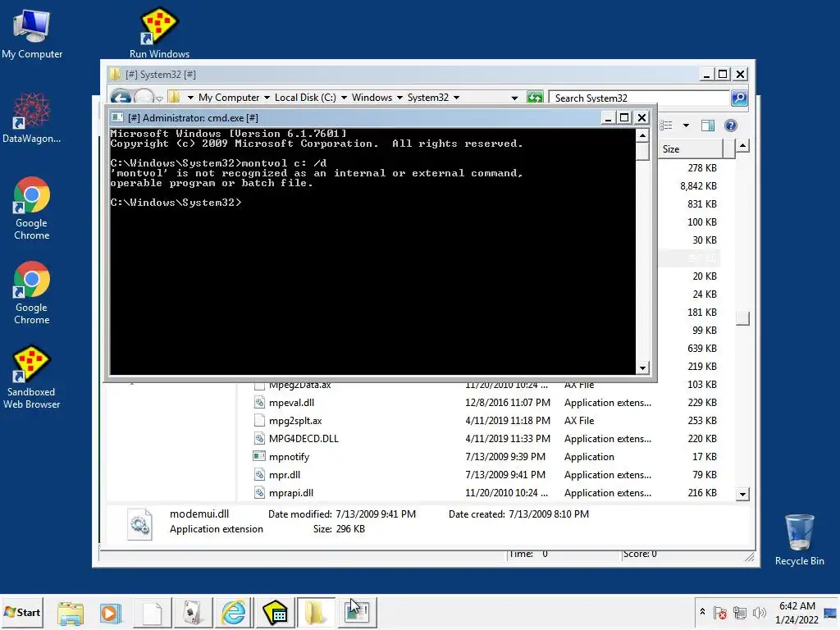The width and height of the screenshot is (840, 630).
Task: Open the address bar history dropdown
Action: [x=515, y=98]
